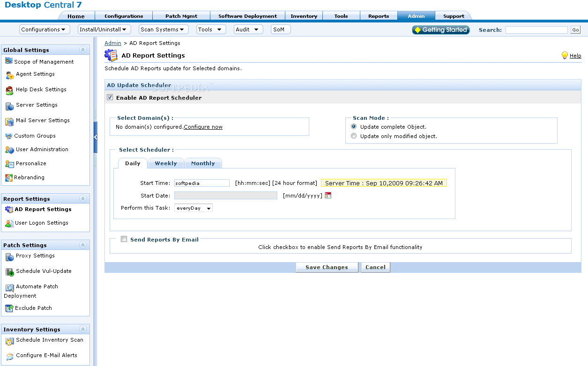This screenshot has width=588, height=366.
Task: Click the User Logon Settings icon
Action: (x=9, y=223)
